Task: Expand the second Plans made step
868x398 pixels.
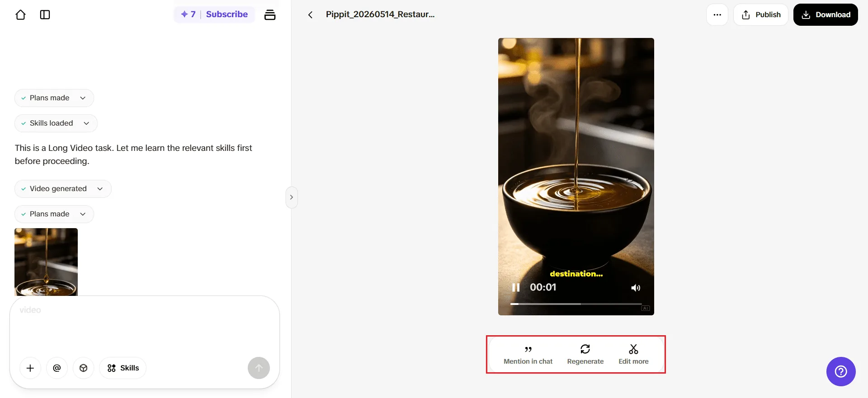Action: click(x=54, y=214)
